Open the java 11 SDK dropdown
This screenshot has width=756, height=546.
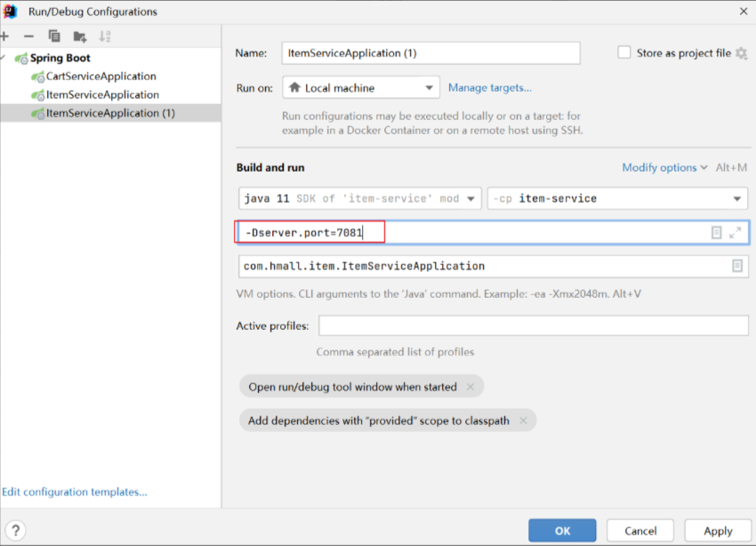359,198
